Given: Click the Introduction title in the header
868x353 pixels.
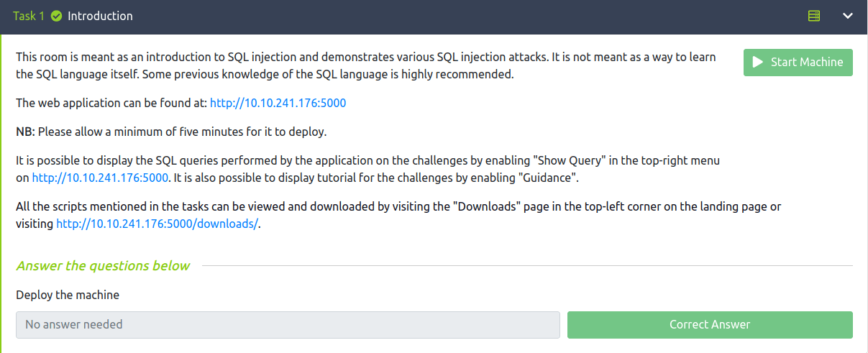Looking at the screenshot, I should [x=100, y=16].
